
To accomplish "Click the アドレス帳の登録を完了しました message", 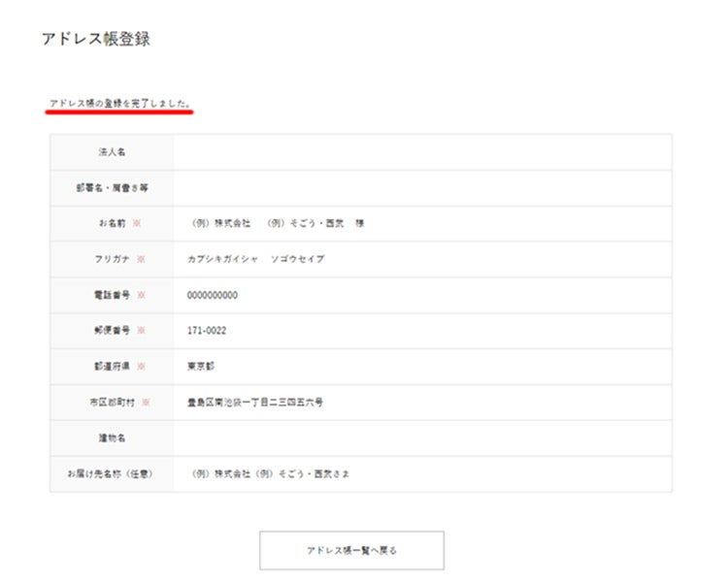I will pyautogui.click(x=119, y=103).
